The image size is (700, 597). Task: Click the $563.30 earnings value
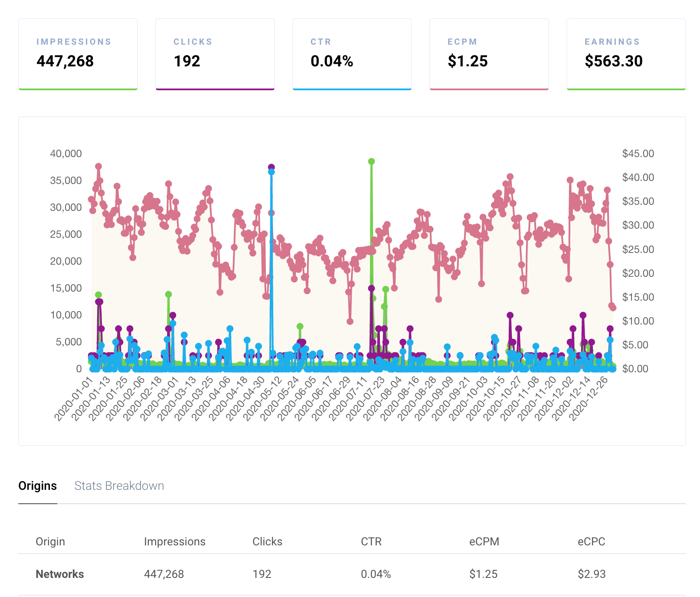[x=614, y=62]
